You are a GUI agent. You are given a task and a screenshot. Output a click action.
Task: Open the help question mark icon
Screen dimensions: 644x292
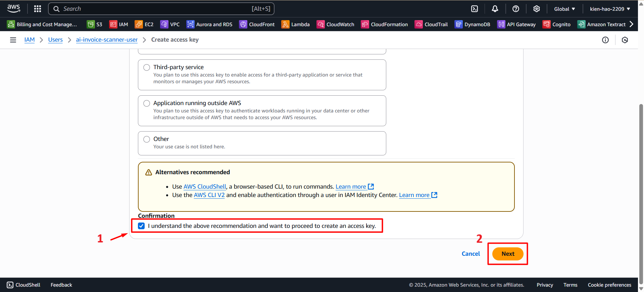click(516, 9)
